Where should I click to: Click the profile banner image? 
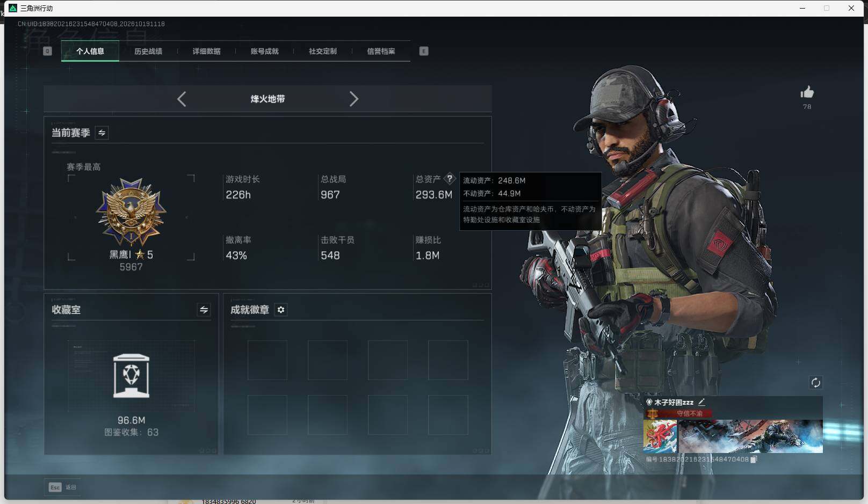751,436
